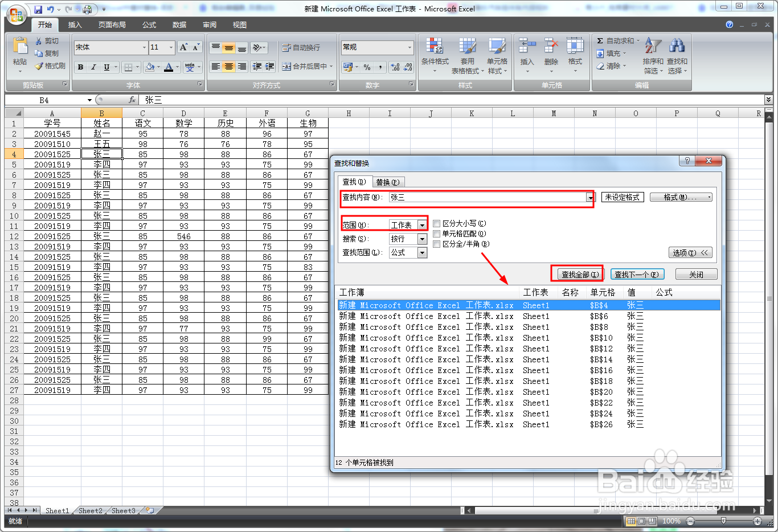778x532 pixels.
Task: Click the Increase Font Size icon
Action: (x=183, y=47)
